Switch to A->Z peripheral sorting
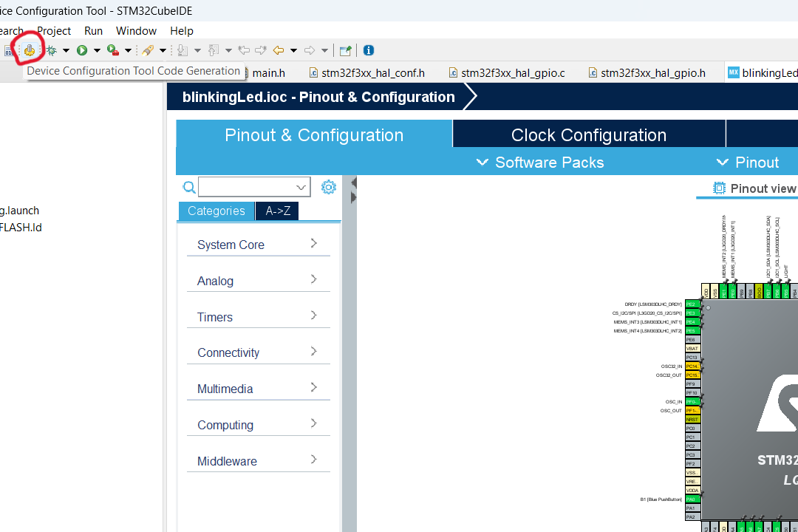The width and height of the screenshot is (798, 532). [x=277, y=211]
